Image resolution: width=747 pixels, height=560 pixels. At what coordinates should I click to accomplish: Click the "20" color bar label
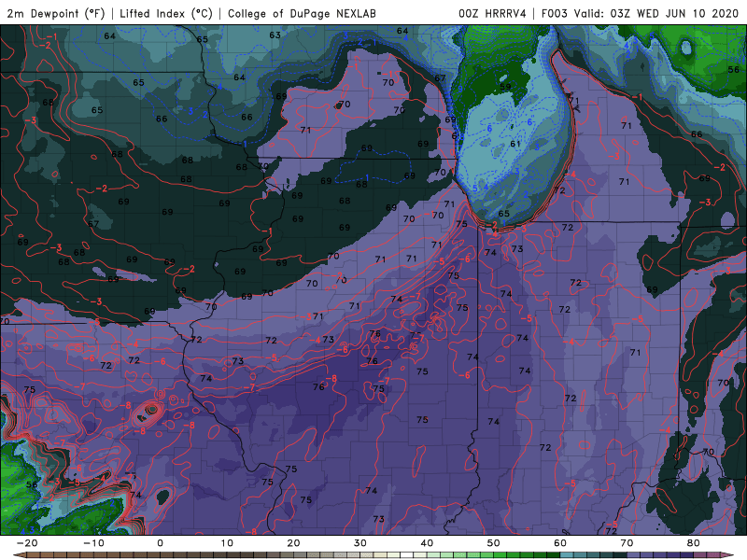click(293, 543)
